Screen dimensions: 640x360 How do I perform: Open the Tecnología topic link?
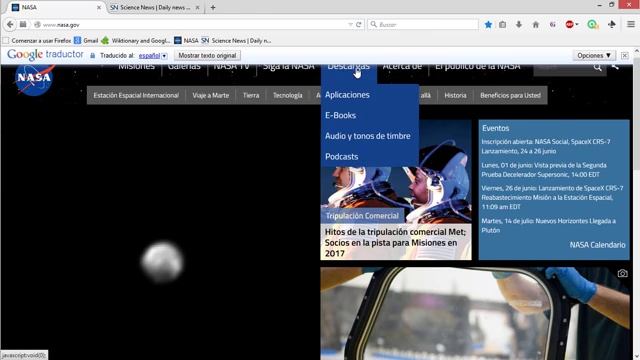288,96
